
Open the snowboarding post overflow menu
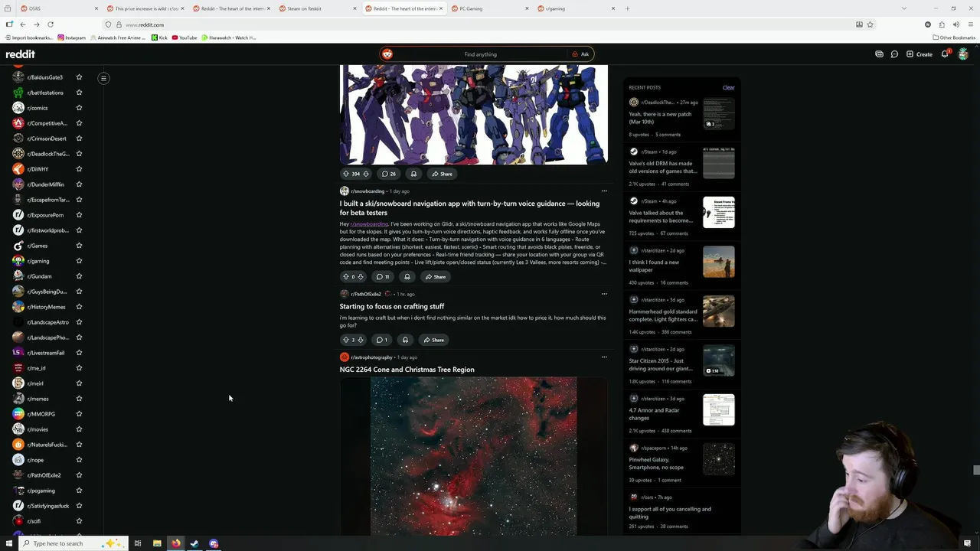pyautogui.click(x=604, y=191)
